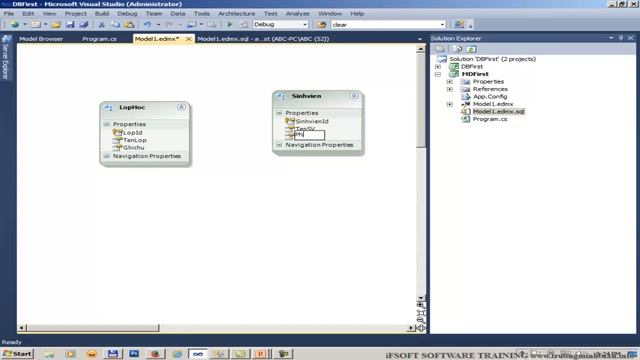Viewport: 640px width, 360px height.
Task: Click the diagram zoom in icon
Action: coord(421,305)
